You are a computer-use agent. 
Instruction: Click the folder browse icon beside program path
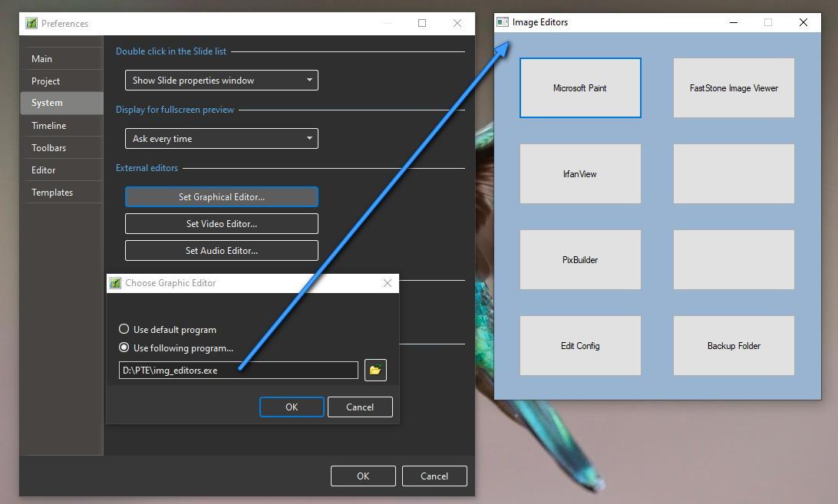[x=375, y=370]
